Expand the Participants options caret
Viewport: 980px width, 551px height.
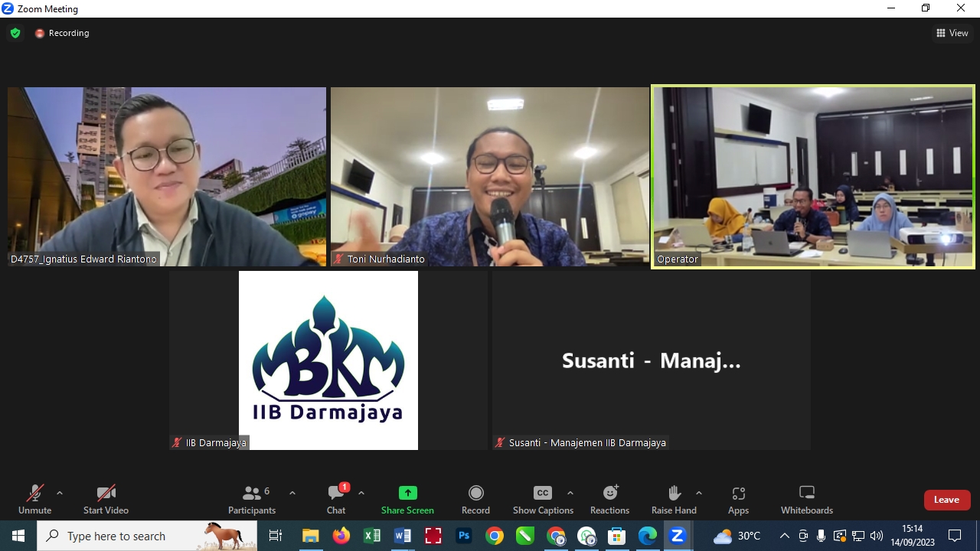[292, 493]
